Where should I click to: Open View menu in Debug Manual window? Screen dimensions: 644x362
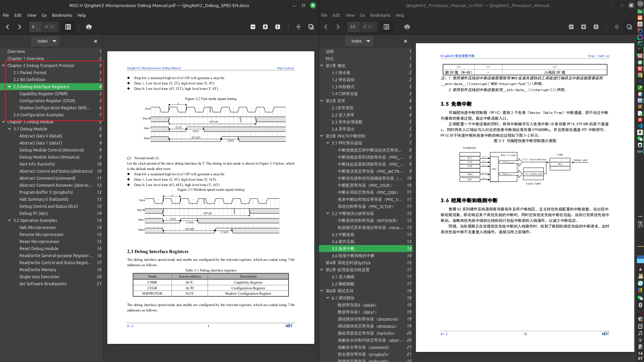point(32,15)
